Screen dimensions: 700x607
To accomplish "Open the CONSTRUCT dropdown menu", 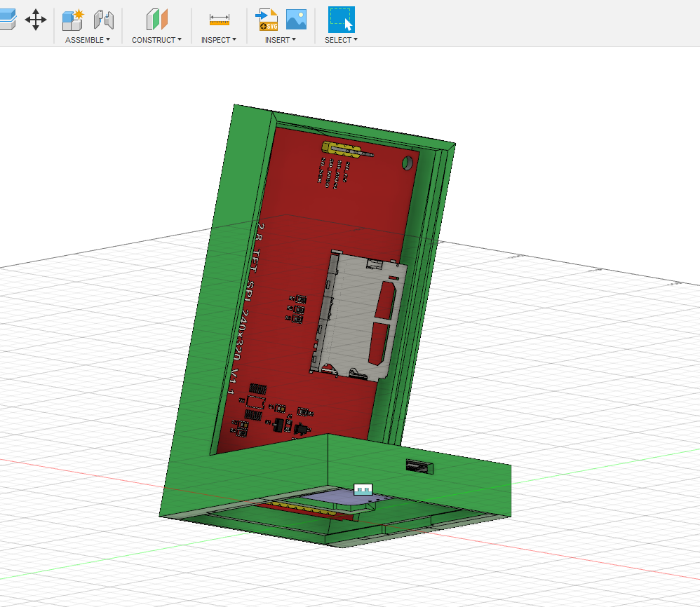I will [156, 40].
